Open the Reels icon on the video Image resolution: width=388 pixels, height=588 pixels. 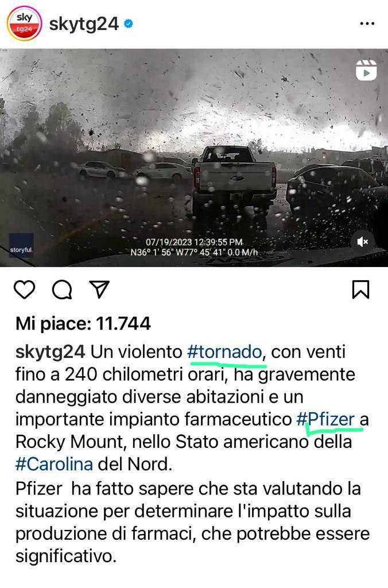coord(366,71)
